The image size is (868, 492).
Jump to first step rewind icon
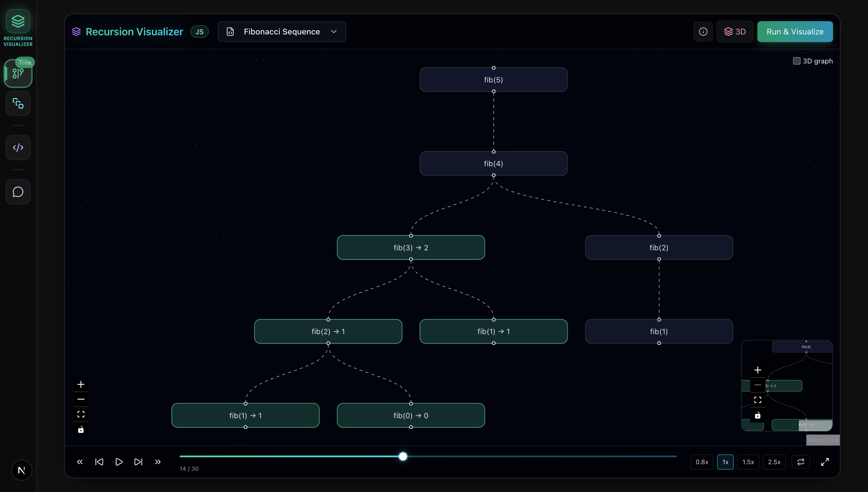(x=80, y=462)
